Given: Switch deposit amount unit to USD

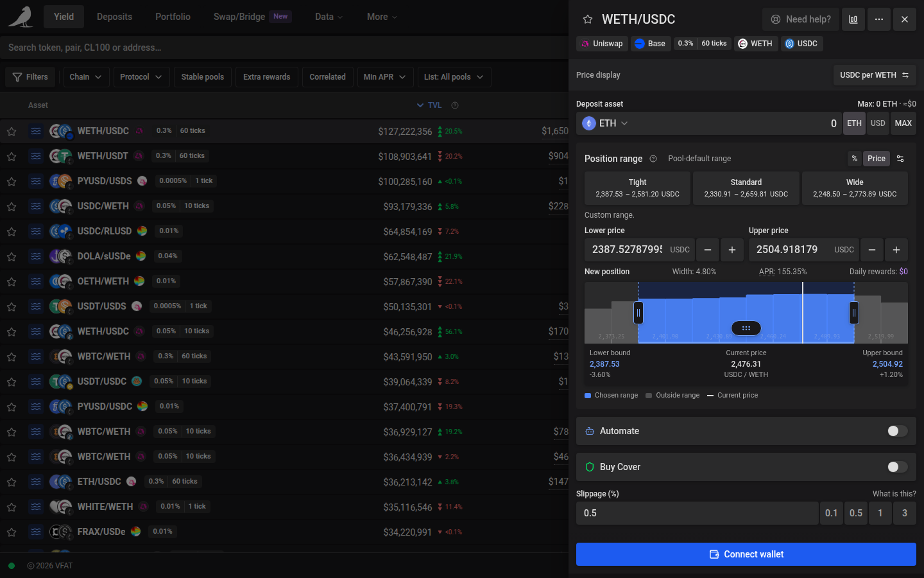Looking at the screenshot, I should point(878,123).
